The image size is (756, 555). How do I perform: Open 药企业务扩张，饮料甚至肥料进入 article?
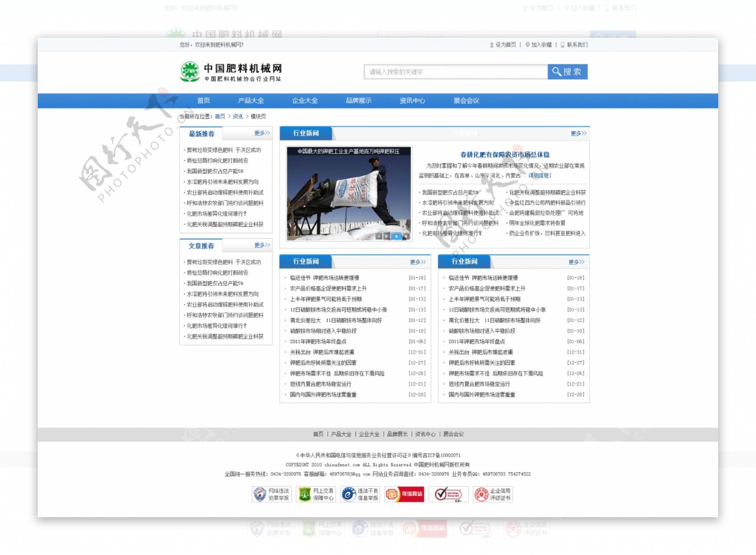tap(547, 233)
